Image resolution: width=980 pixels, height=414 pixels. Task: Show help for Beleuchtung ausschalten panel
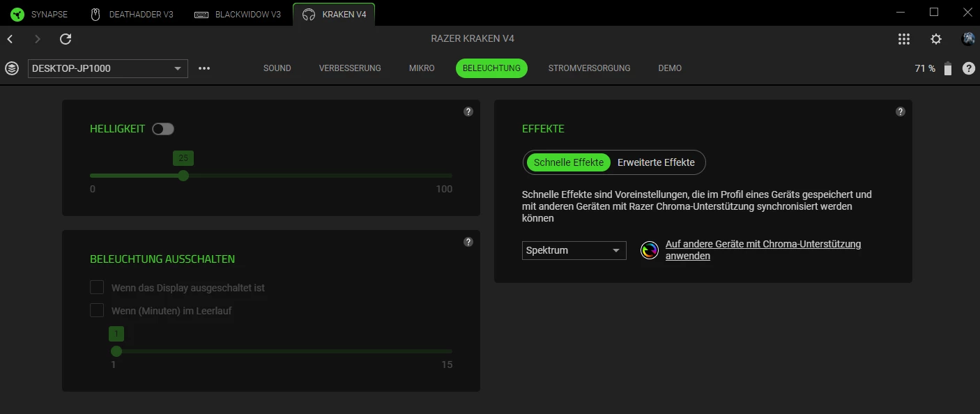468,242
